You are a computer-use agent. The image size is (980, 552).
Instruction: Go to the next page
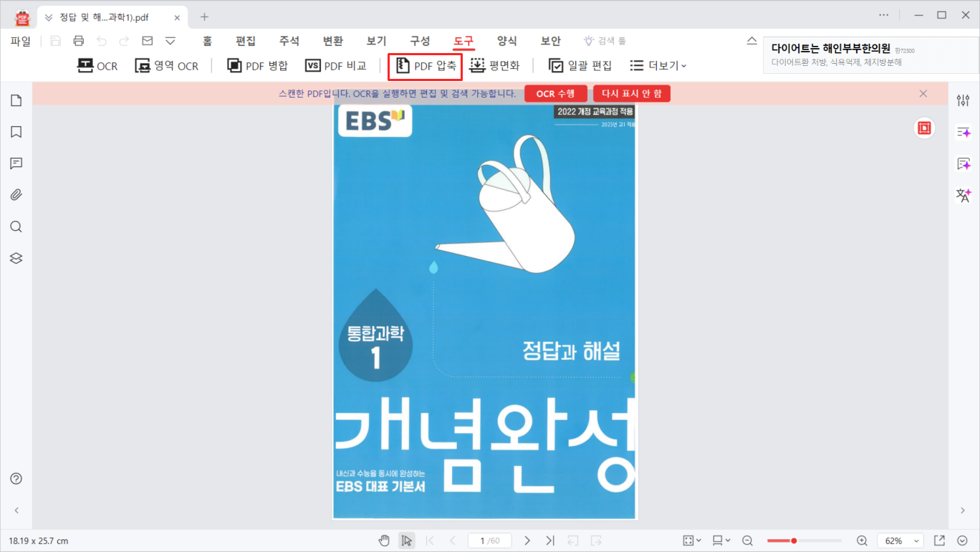527,541
